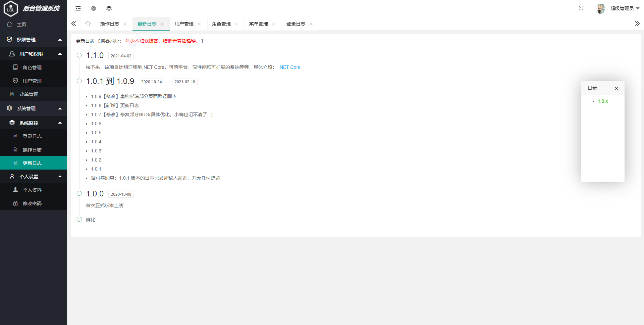
Task: Collapse the 权限管理 sidebar section
Action: pos(60,39)
